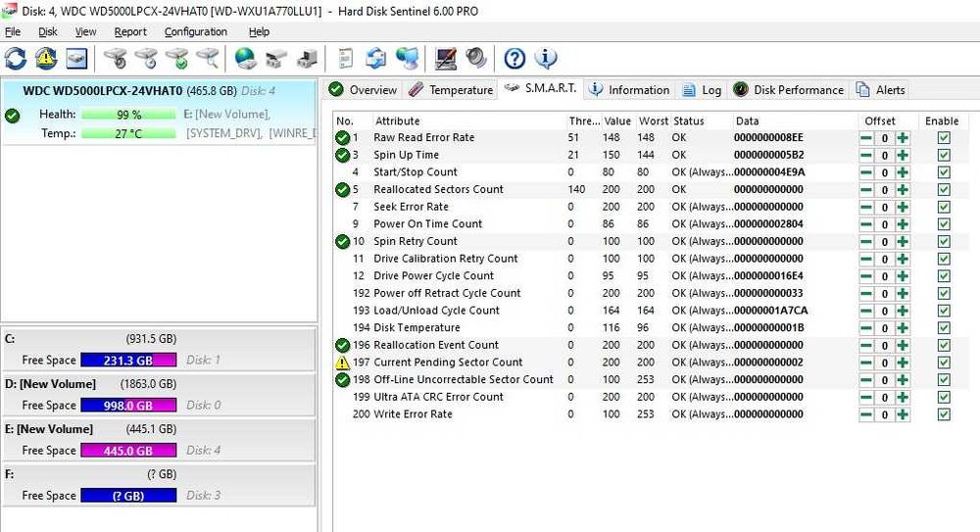Image resolution: width=980 pixels, height=532 pixels.
Task: Click the offset value field for Spin Retry Count
Action: pos(884,242)
